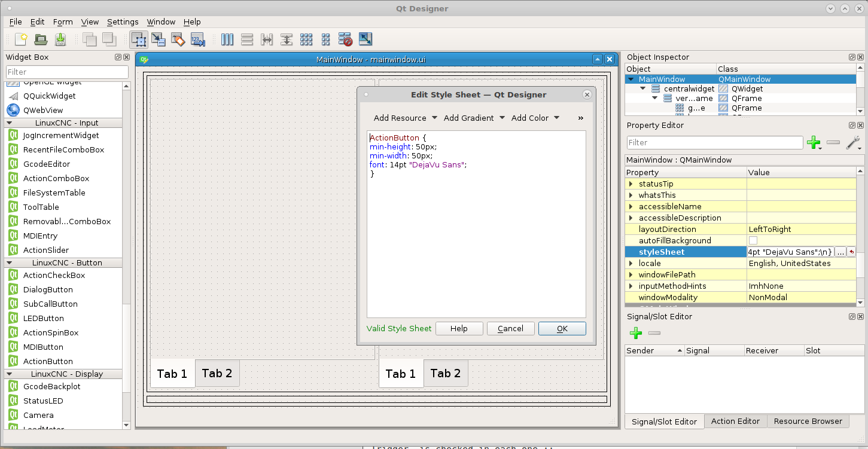Open the File menu
868x449 pixels.
click(16, 22)
